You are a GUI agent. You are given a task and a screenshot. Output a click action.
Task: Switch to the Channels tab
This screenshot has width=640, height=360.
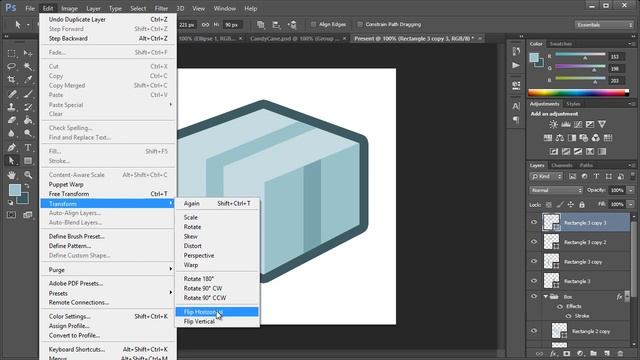[x=562, y=165]
